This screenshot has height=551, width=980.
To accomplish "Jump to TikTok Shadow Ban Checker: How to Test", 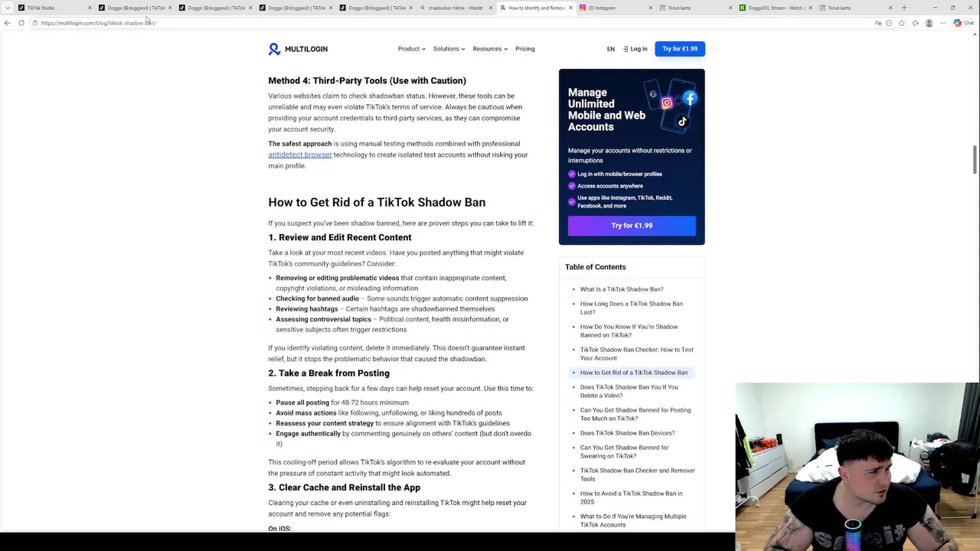I will pos(636,354).
